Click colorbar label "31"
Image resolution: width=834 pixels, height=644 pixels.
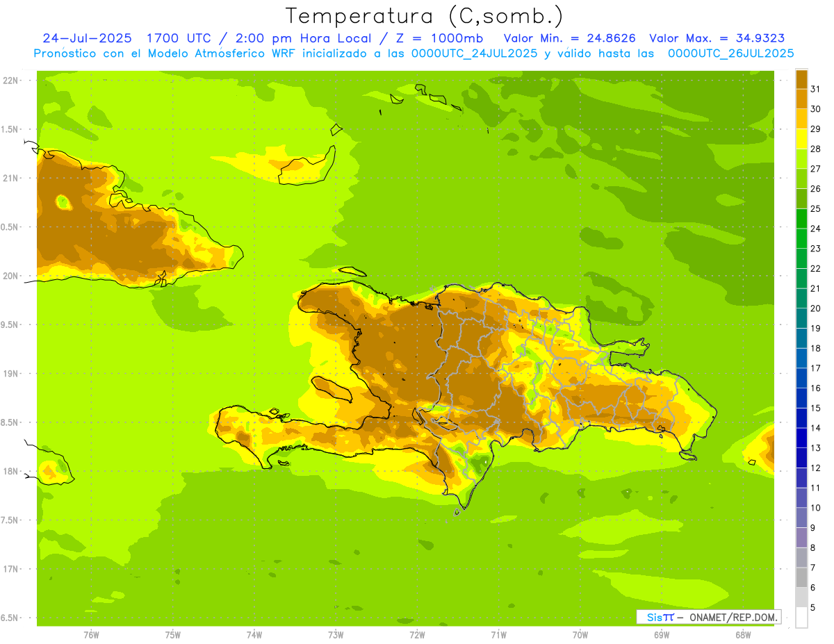coord(816,89)
